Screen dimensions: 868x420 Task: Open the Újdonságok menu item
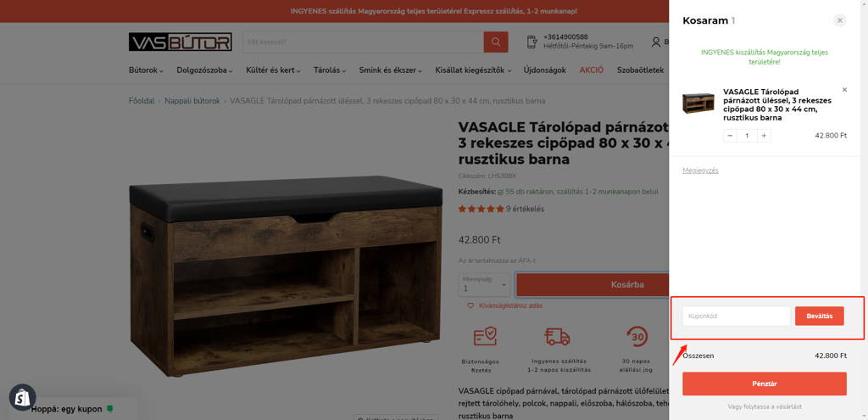click(x=545, y=70)
